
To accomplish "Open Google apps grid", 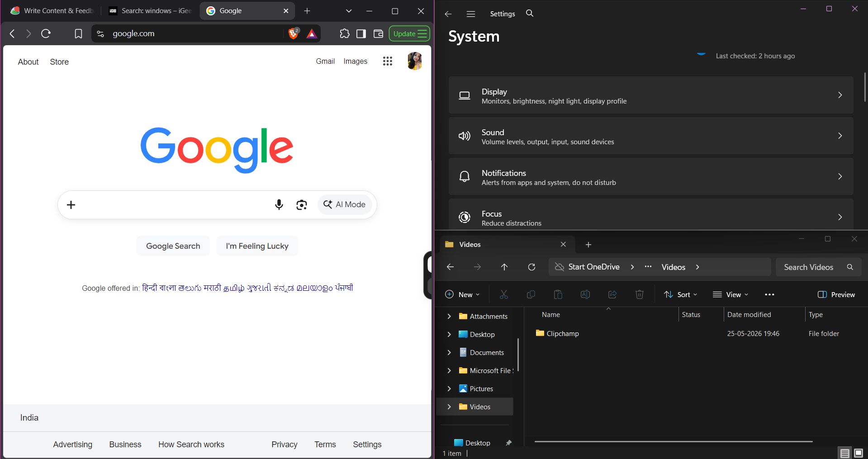I will point(388,61).
